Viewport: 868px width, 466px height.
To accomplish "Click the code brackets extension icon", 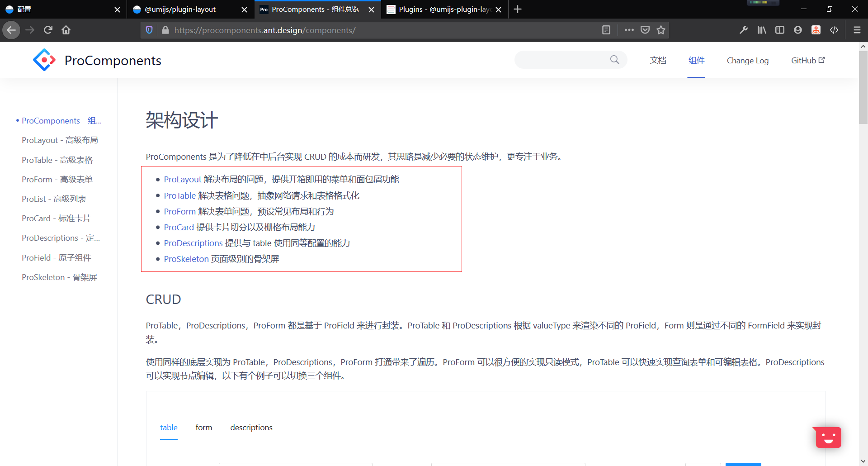I will point(834,30).
